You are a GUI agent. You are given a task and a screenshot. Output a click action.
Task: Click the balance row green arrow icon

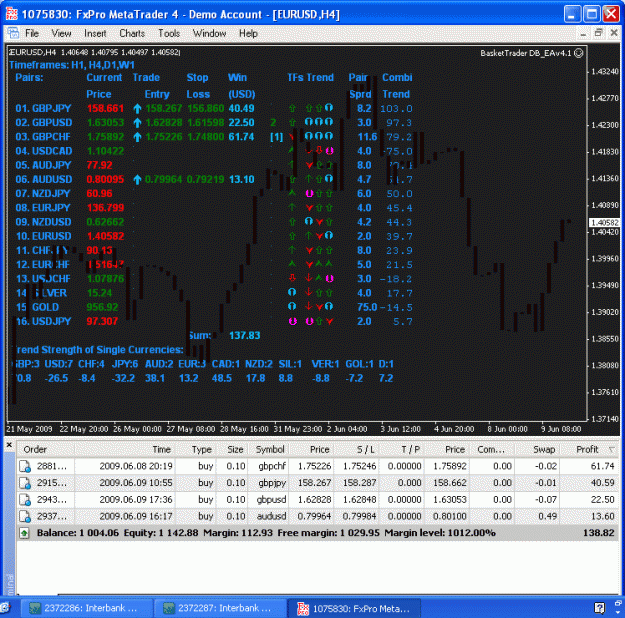coord(24,533)
